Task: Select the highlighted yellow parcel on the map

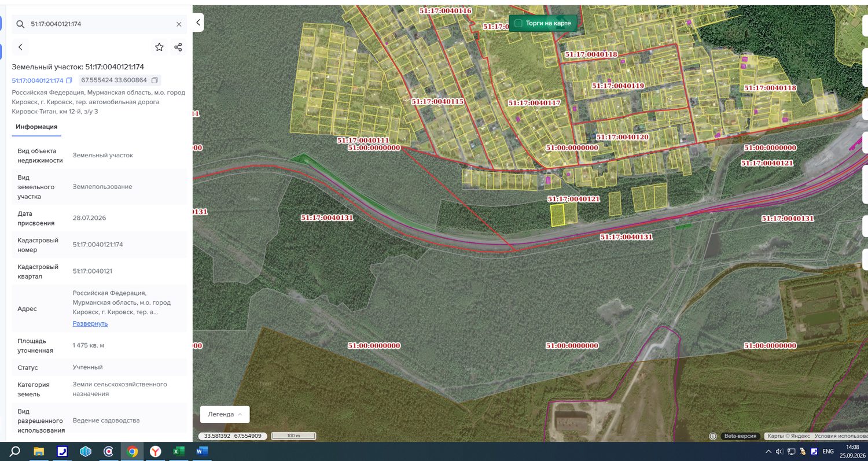Action: click(557, 215)
